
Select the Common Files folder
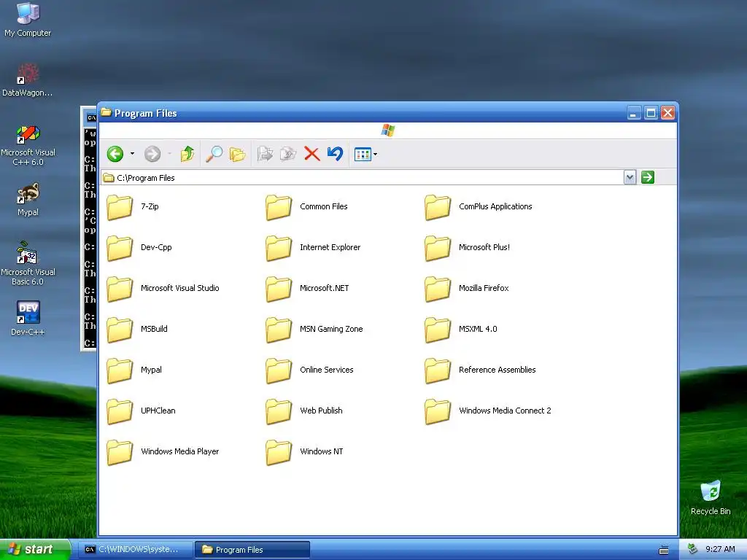click(307, 207)
